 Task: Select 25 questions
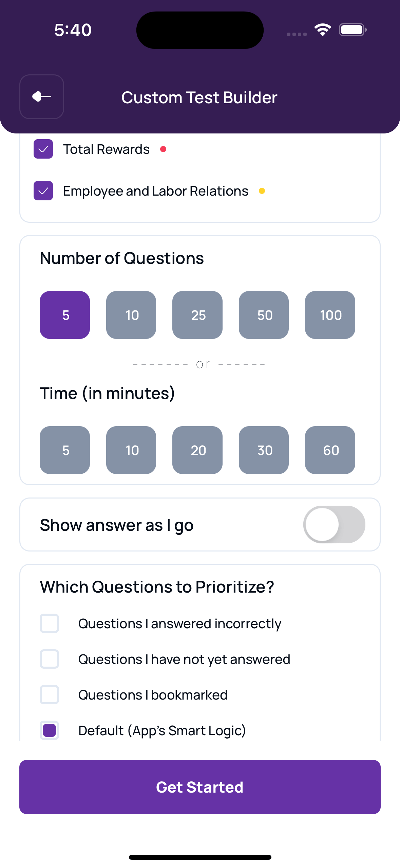coord(197,315)
